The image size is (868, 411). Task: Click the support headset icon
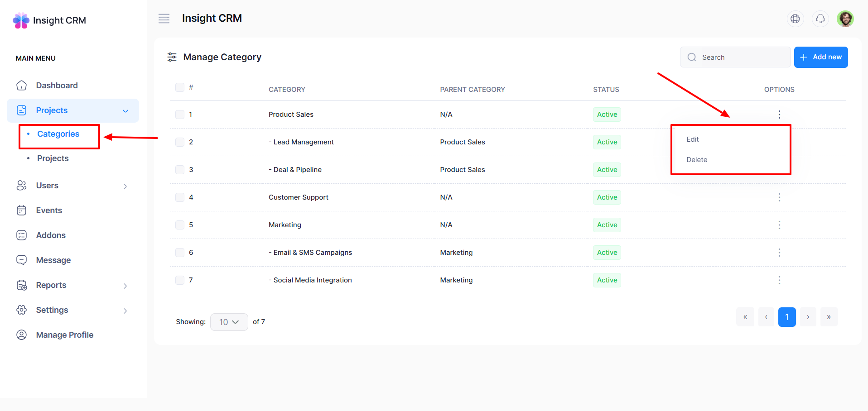pos(820,19)
